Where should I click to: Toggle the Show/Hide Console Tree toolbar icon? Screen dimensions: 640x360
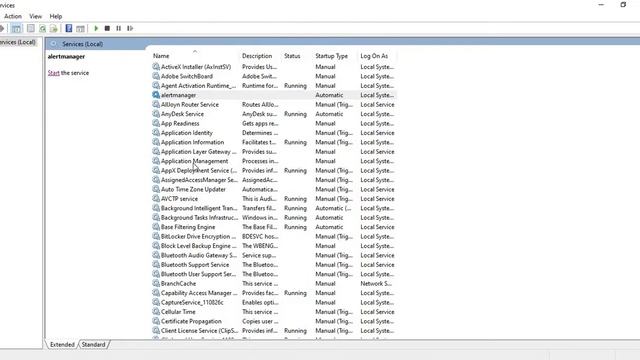pyautogui.click(x=16, y=28)
